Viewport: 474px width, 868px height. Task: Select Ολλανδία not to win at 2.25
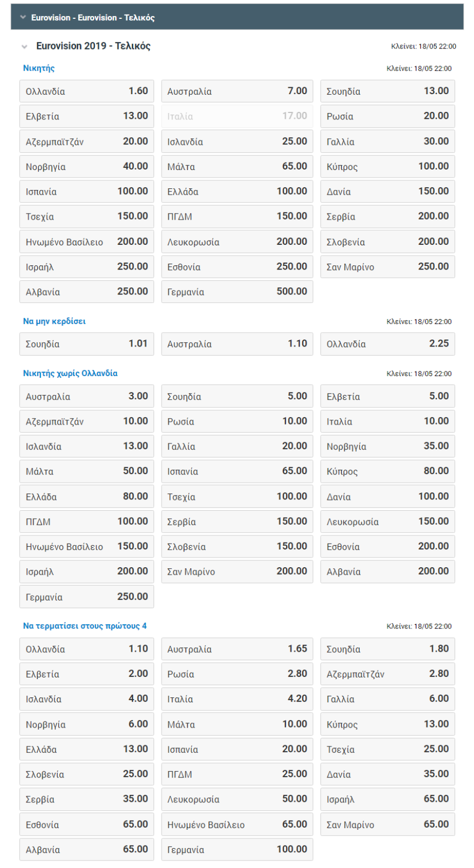pos(387,344)
